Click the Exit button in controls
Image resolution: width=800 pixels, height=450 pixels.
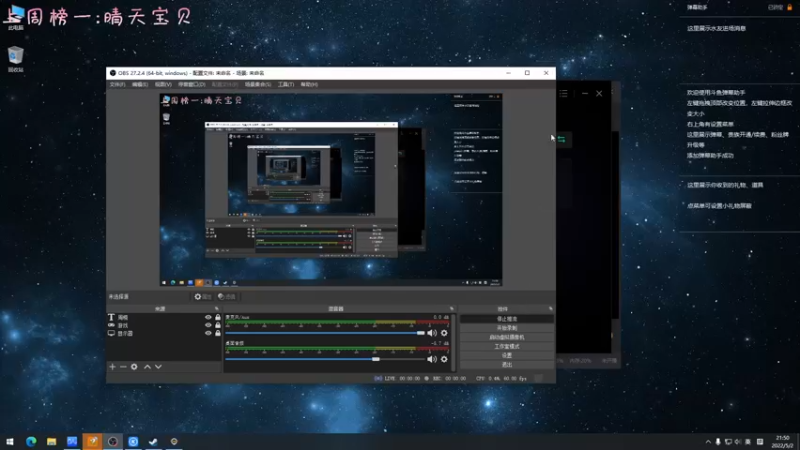[x=507, y=365]
